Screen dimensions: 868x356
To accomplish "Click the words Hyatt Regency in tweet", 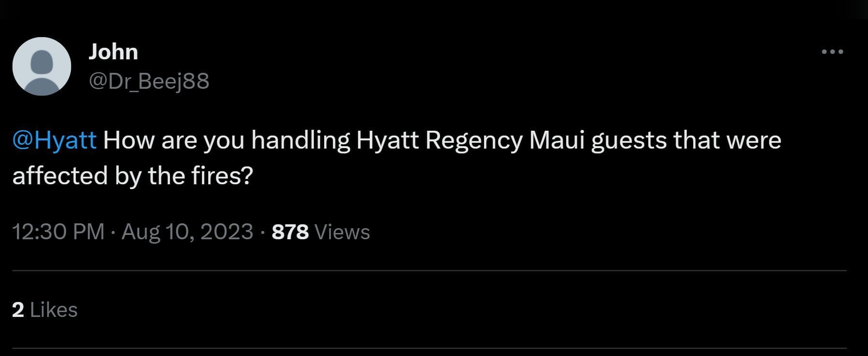I will 439,141.
